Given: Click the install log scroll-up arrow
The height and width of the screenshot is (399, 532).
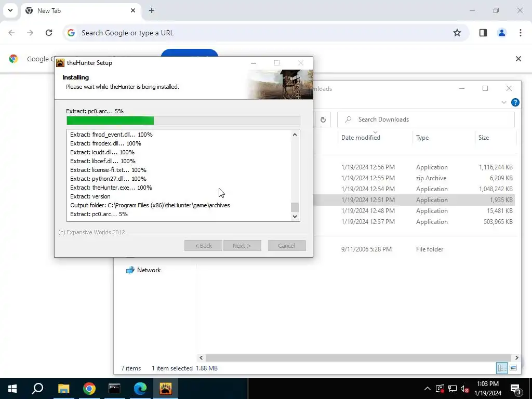Looking at the screenshot, I should click(x=295, y=135).
